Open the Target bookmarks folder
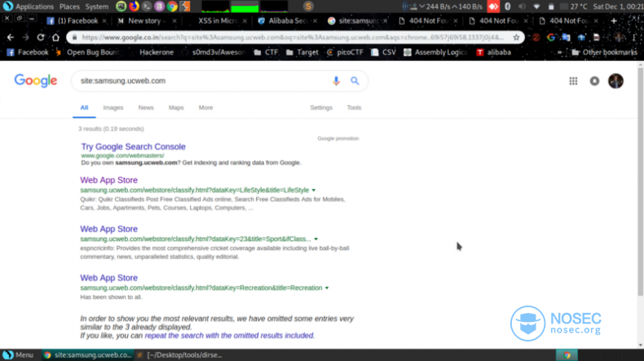This screenshot has height=361, width=644. (x=302, y=52)
